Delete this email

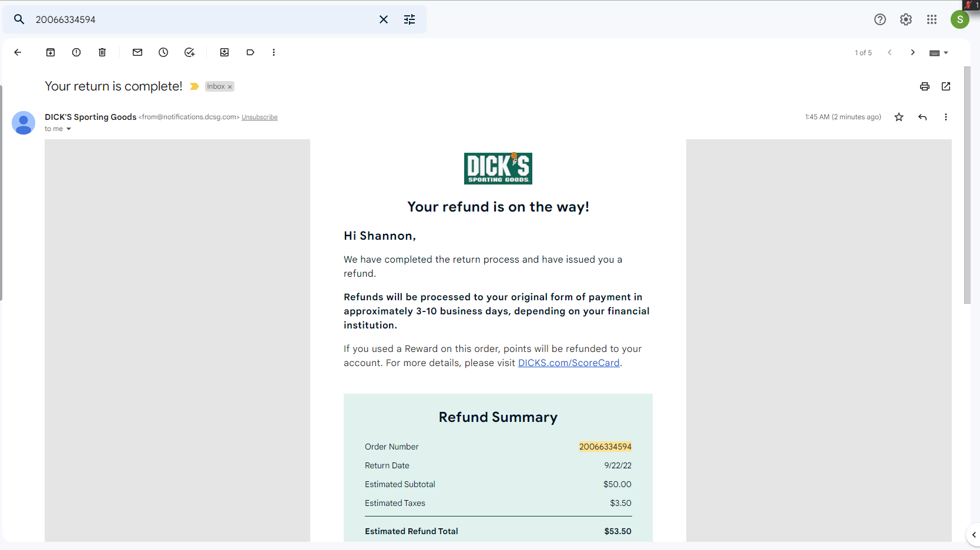[102, 52]
